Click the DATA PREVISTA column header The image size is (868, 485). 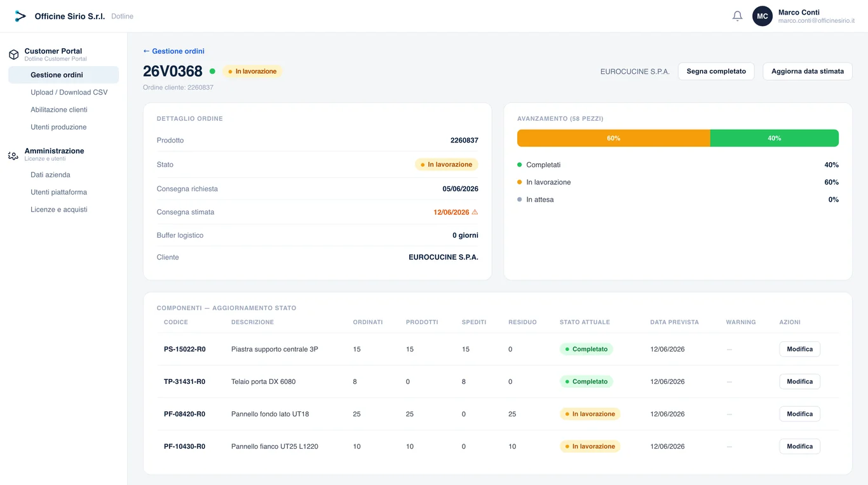coord(674,322)
